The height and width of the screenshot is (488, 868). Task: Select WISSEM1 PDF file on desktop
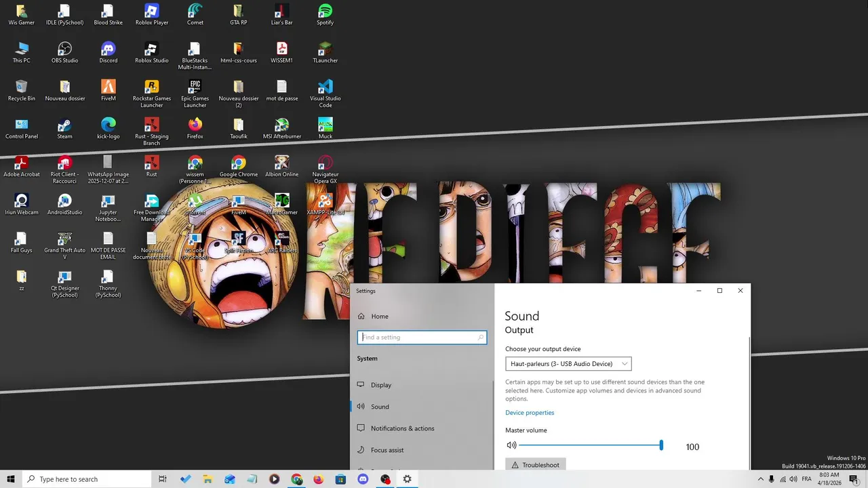point(281,53)
